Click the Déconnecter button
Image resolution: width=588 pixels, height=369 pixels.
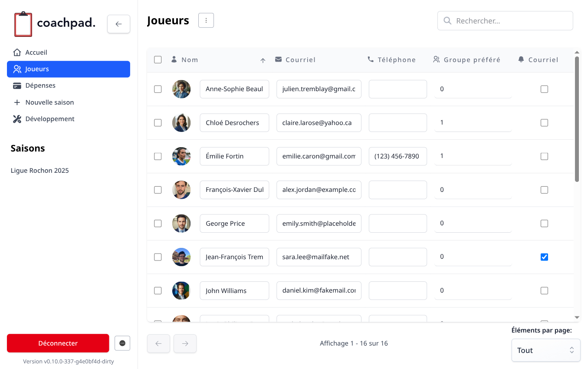(x=58, y=343)
